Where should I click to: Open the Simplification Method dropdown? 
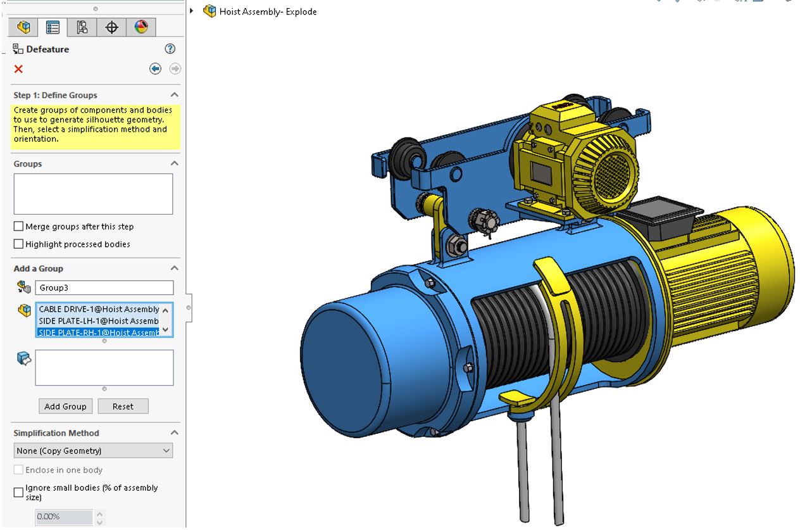coord(93,451)
